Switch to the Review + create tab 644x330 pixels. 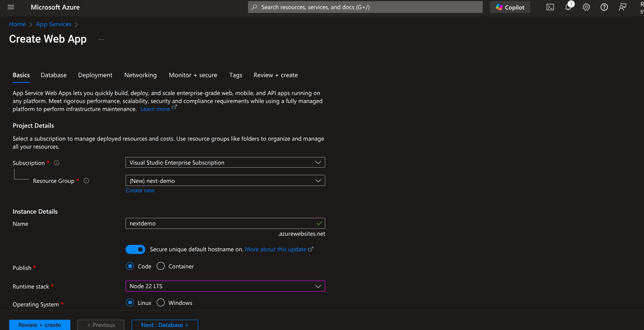click(276, 75)
